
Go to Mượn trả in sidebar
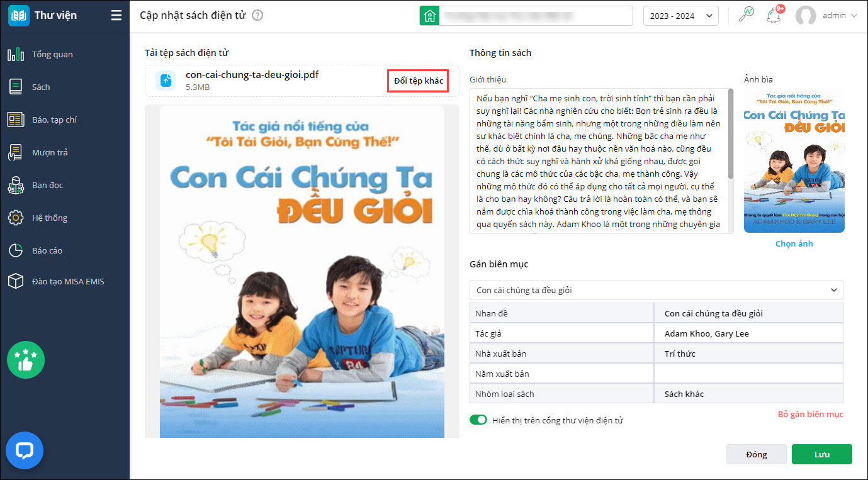pyautogui.click(x=50, y=152)
